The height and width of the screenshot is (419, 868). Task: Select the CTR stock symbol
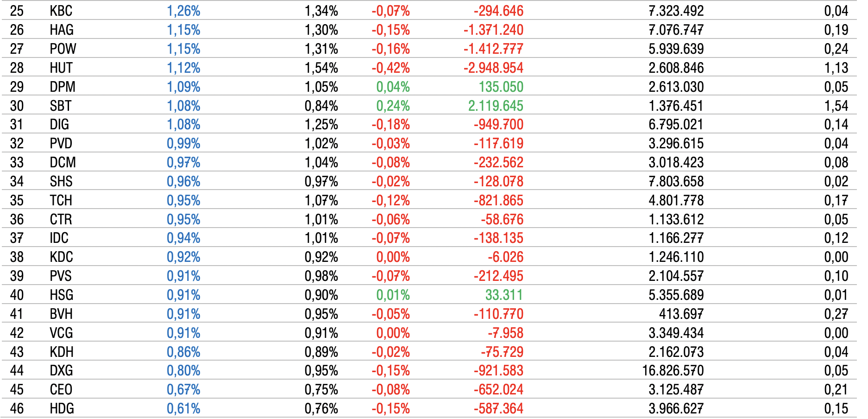[61, 219]
